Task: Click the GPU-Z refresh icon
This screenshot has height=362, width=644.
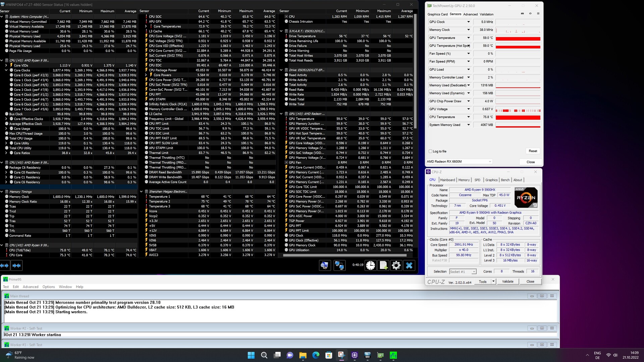Action: pyautogui.click(x=530, y=14)
